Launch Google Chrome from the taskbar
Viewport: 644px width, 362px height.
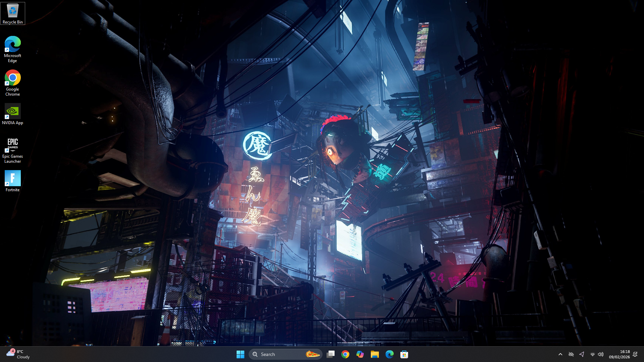coord(345,354)
